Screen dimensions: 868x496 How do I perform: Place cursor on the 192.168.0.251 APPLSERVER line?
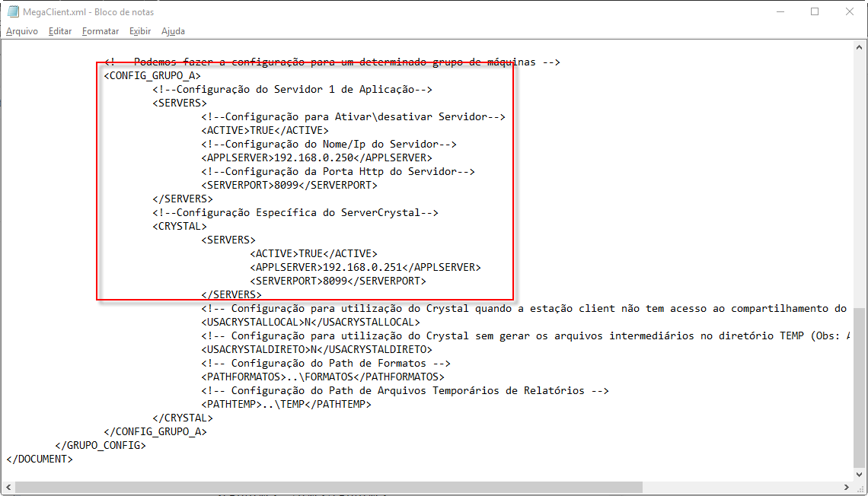pyautogui.click(x=365, y=268)
